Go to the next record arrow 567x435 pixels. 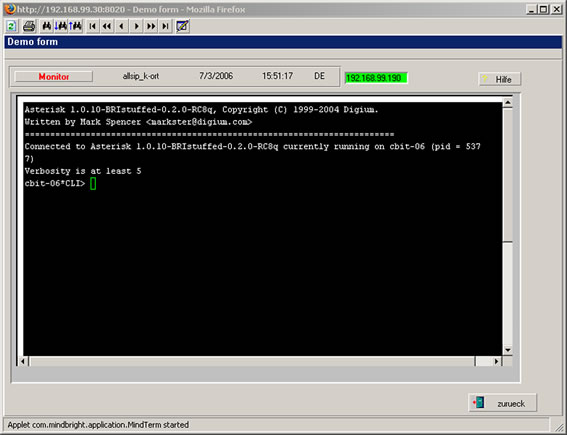pyautogui.click(x=136, y=26)
